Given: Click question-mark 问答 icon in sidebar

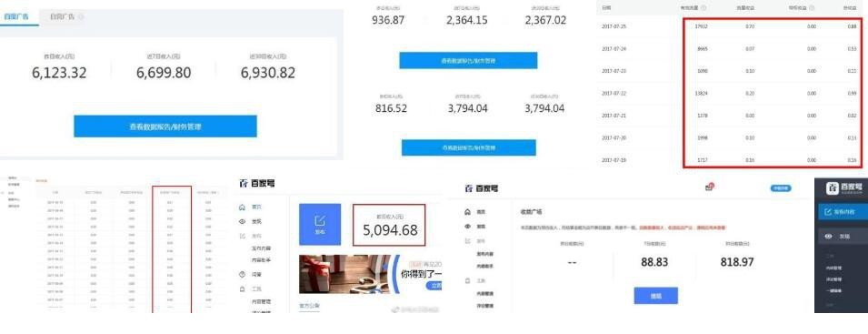Looking at the screenshot, I should click(x=242, y=274).
